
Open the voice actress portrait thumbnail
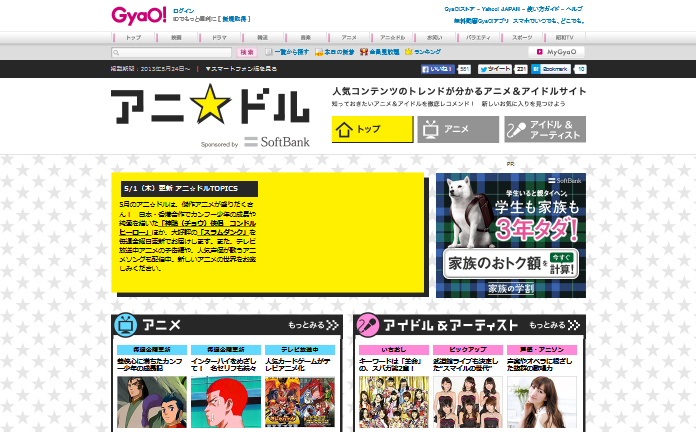[542, 402]
